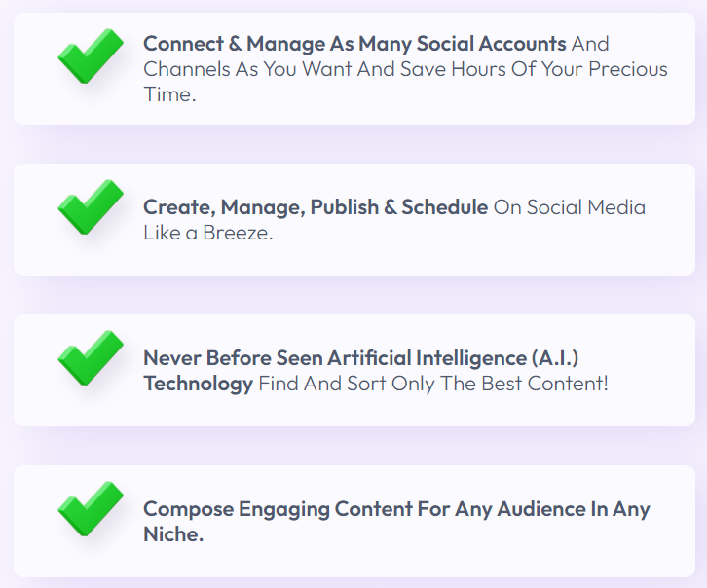
Task: Select the word Precious in the first card
Action: pyautogui.click(x=628, y=69)
